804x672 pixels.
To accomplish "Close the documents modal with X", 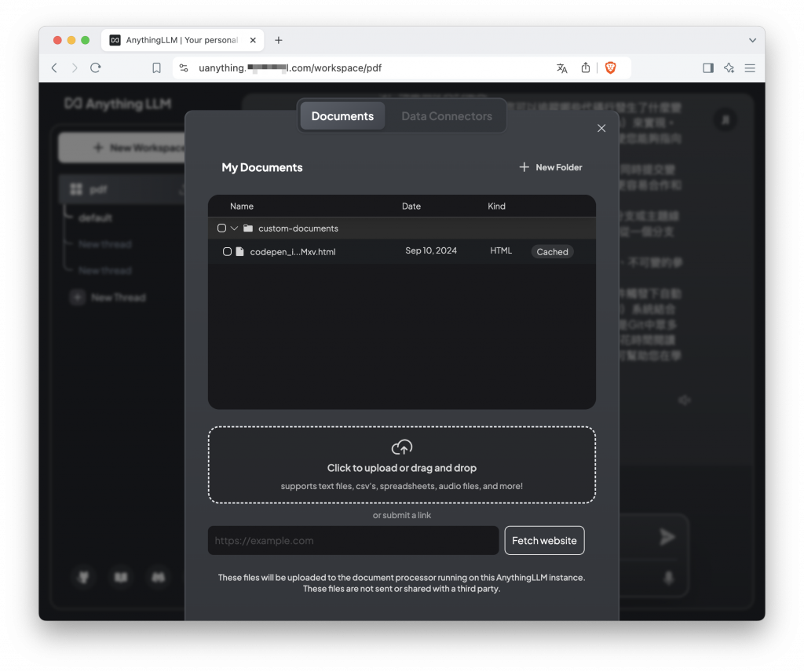I will pyautogui.click(x=601, y=128).
